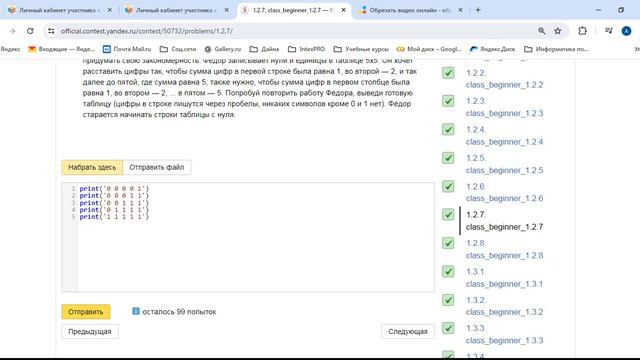Image resolution: width=640 pixels, height=360 pixels.
Task: Open the extensions puzzle icon
Action: [x=582, y=31]
